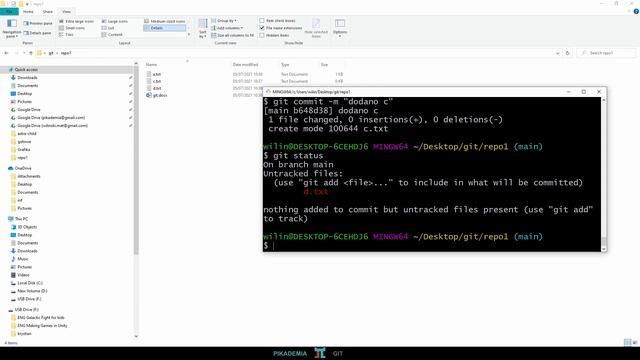Select the d.txt file in Explorer
The image size is (640, 360).
tap(153, 88)
